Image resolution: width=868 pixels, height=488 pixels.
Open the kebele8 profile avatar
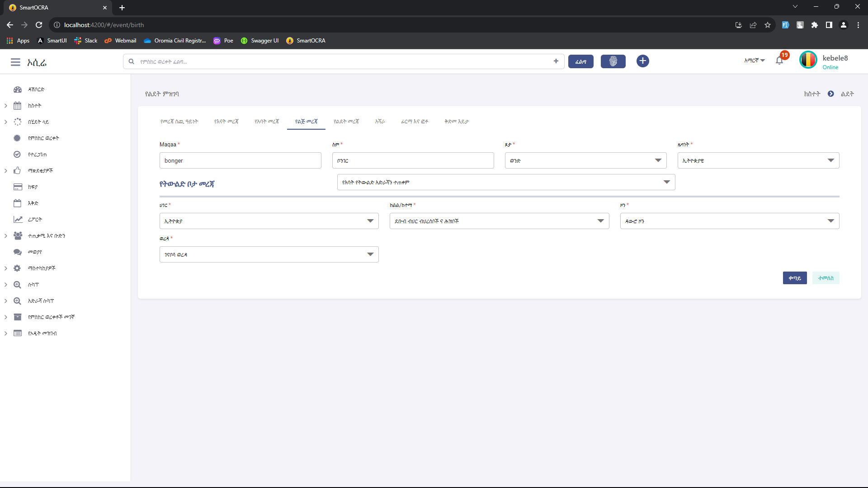tap(808, 60)
